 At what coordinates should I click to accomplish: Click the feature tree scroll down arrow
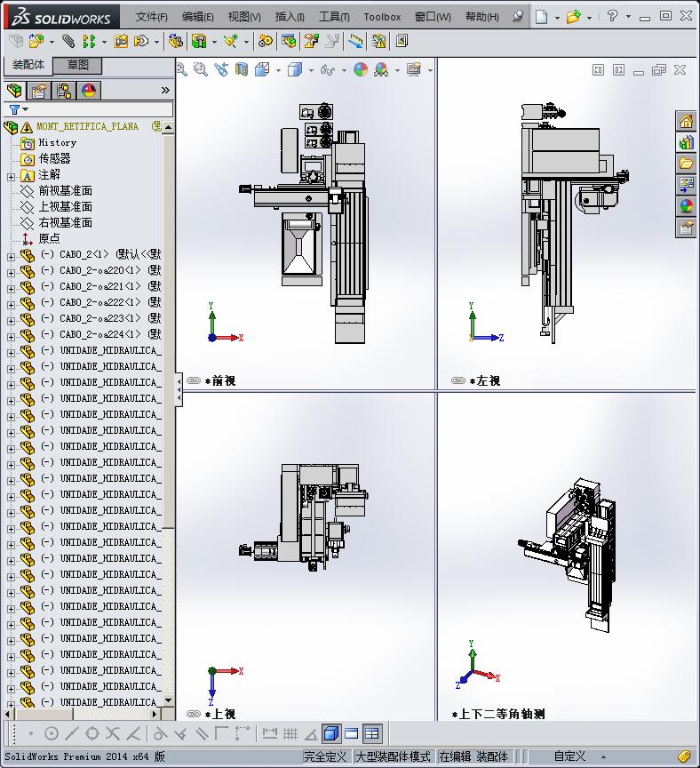click(169, 700)
